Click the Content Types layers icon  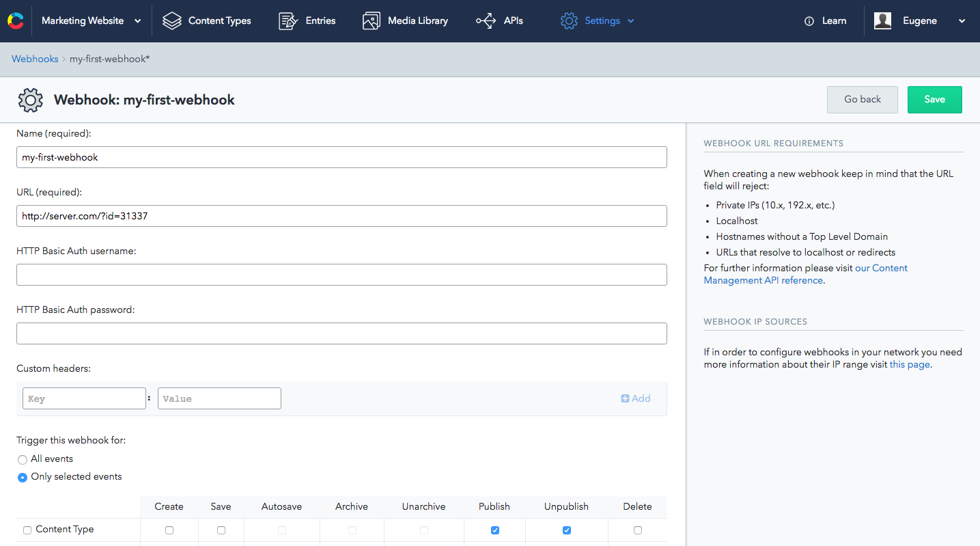point(172,21)
